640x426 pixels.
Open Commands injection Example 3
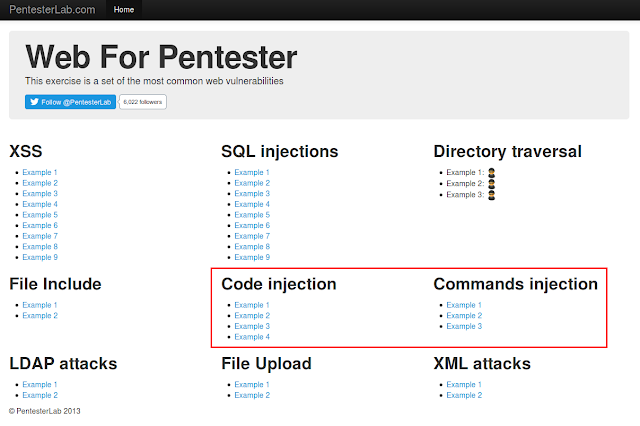464,326
